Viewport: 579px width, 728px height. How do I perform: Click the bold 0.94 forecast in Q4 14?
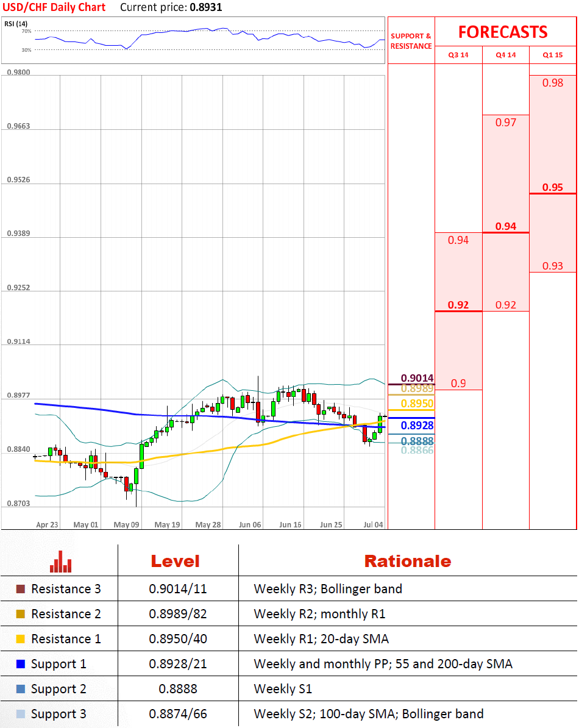[x=506, y=227]
